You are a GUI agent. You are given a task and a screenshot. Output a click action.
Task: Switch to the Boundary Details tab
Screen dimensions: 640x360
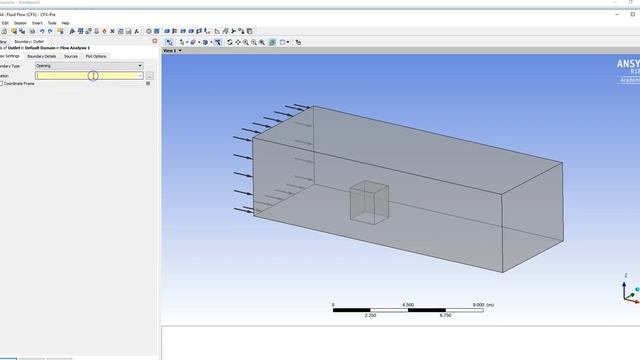click(x=42, y=56)
